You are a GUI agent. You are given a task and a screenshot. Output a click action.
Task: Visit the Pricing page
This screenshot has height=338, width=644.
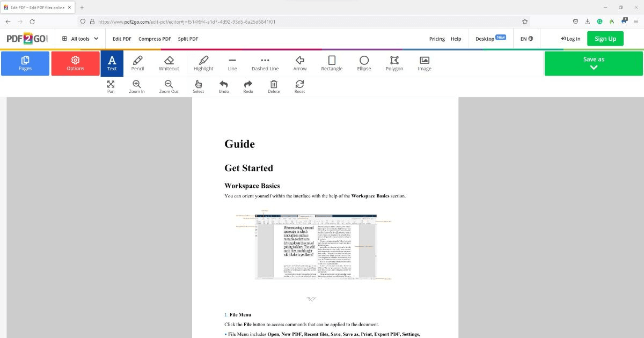click(437, 39)
